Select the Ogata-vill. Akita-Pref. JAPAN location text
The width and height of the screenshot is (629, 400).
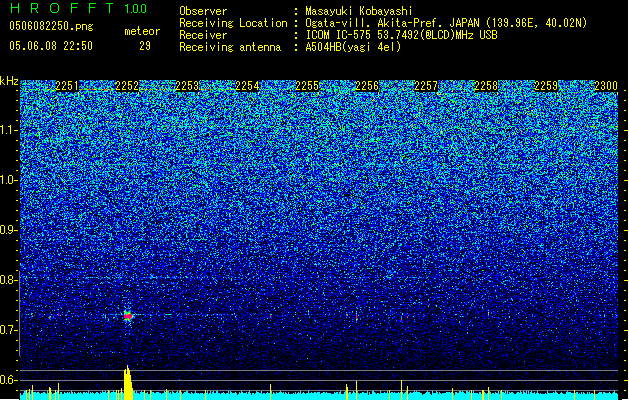click(x=446, y=23)
